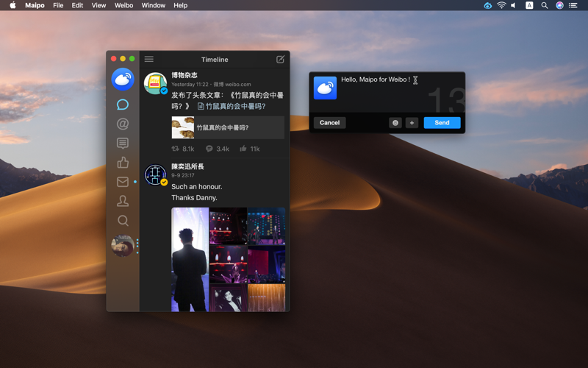Open the emoji picker in compose window
Viewport: 588px width, 368px height.
395,123
